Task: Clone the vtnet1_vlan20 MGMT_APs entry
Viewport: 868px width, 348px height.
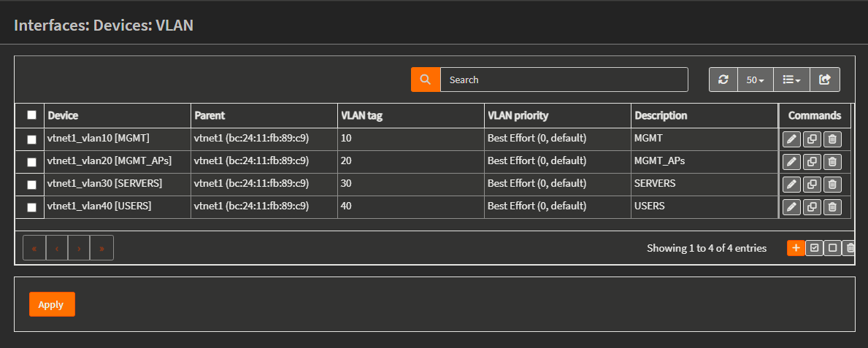Action: (x=812, y=162)
